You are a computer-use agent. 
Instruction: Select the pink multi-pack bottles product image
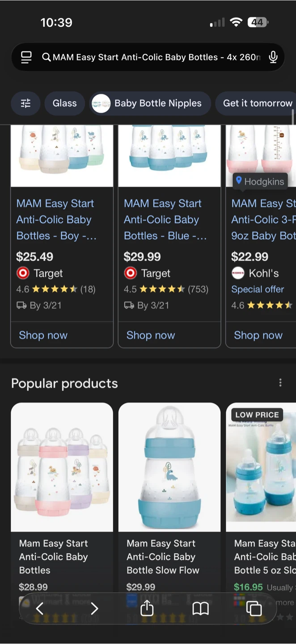pos(62,467)
